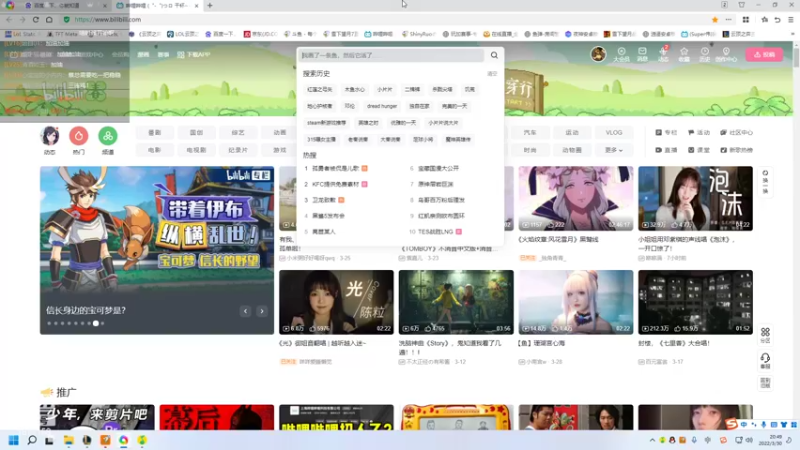This screenshot has width=800, height=450.
Task: Select the 动物圈 category
Action: (x=572, y=150)
